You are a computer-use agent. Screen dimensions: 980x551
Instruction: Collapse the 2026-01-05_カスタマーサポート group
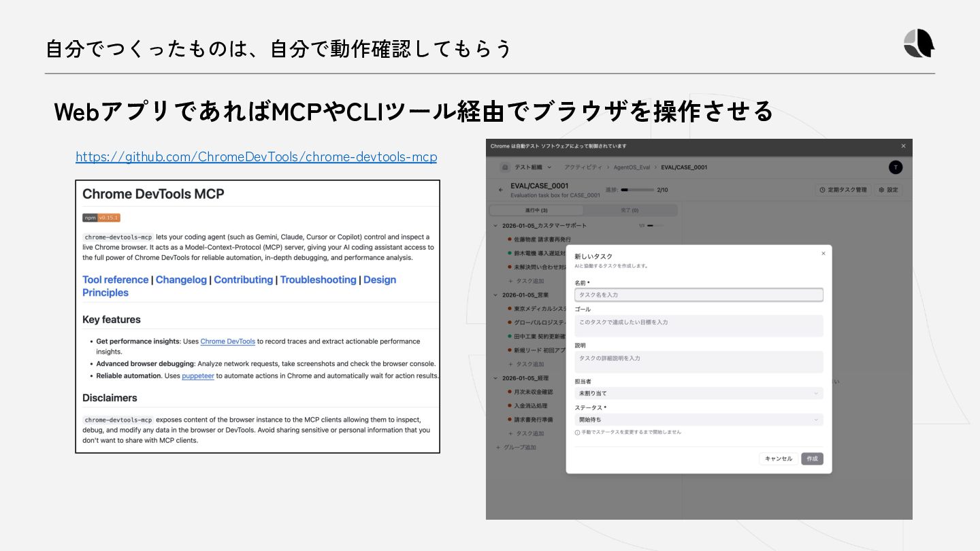[497, 225]
